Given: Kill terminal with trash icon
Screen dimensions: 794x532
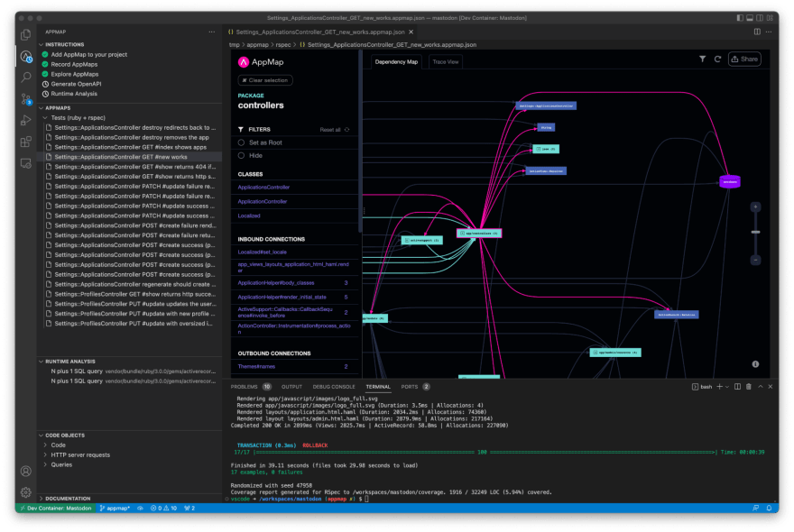Looking at the screenshot, I should click(748, 387).
